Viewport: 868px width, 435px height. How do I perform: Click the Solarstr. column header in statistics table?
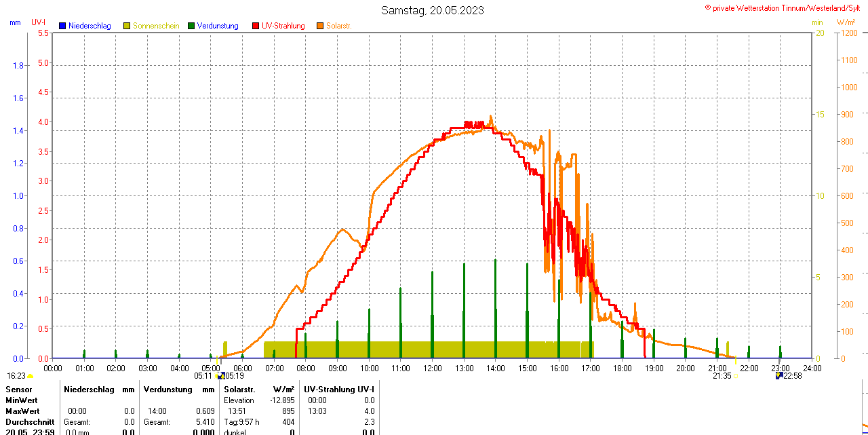pos(239,390)
